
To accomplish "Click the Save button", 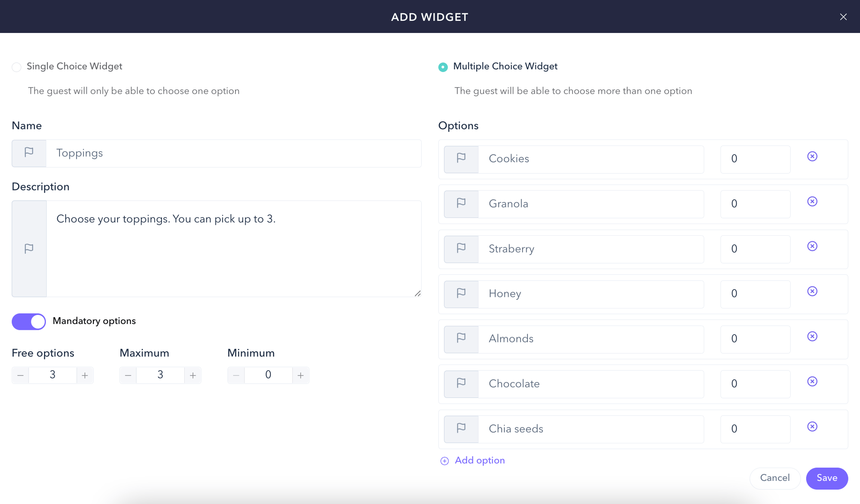I will click(x=827, y=478).
